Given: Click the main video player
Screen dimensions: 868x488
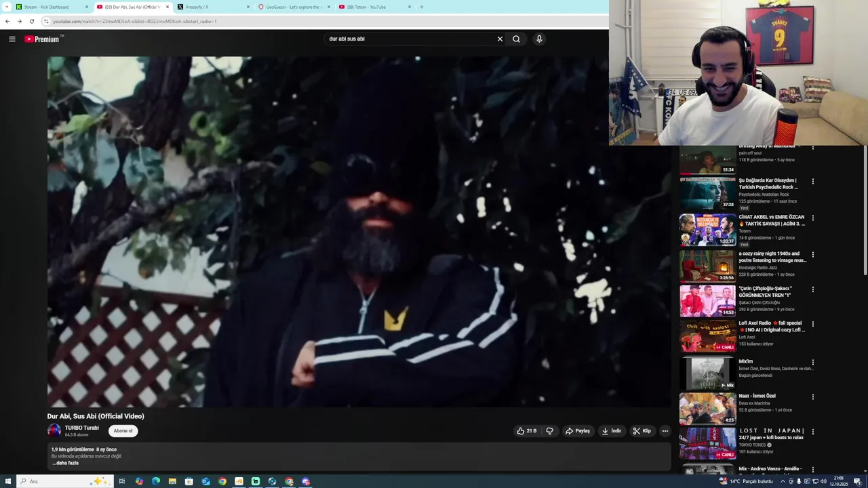Looking at the screenshot, I should click(x=359, y=232).
